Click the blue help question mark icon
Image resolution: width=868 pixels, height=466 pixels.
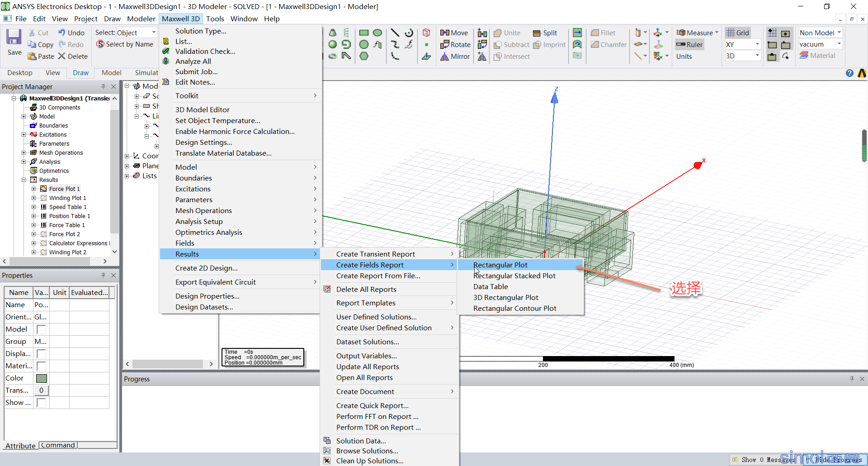(x=849, y=73)
